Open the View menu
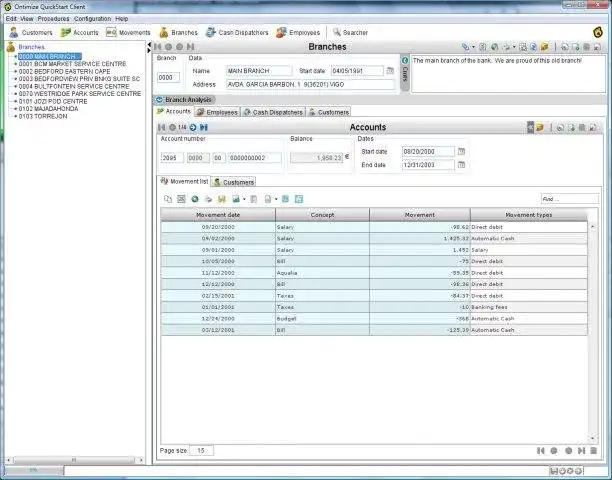The image size is (612, 480). coord(27,19)
